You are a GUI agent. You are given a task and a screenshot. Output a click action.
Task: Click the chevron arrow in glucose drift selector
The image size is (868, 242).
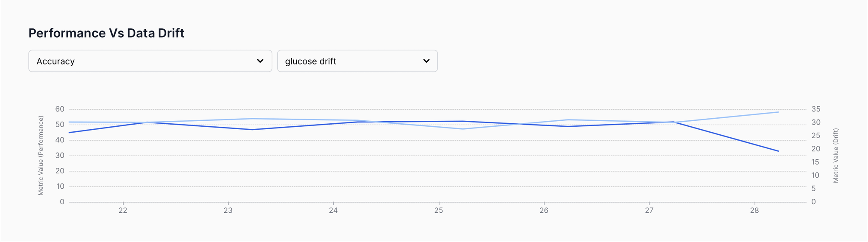[x=426, y=61]
